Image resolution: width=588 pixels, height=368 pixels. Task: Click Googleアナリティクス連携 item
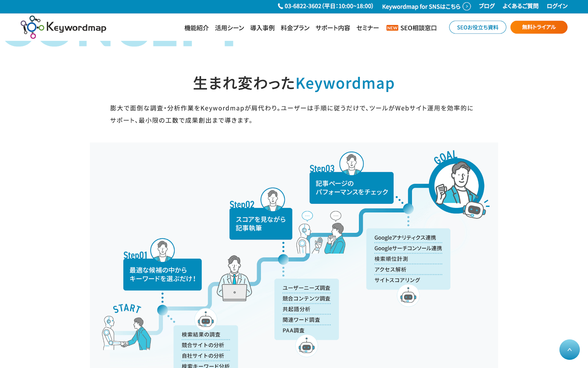(405, 238)
